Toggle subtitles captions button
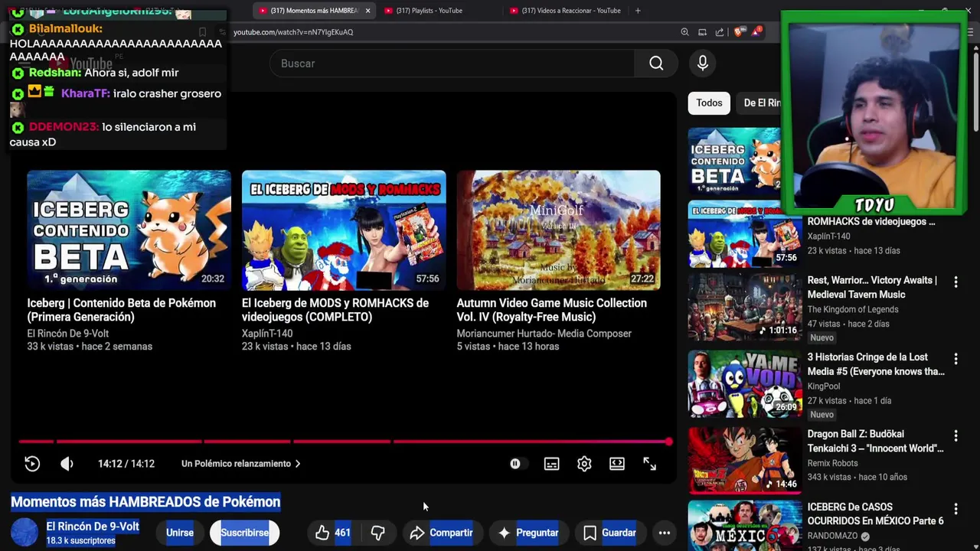The height and width of the screenshot is (551, 980). 552,464
